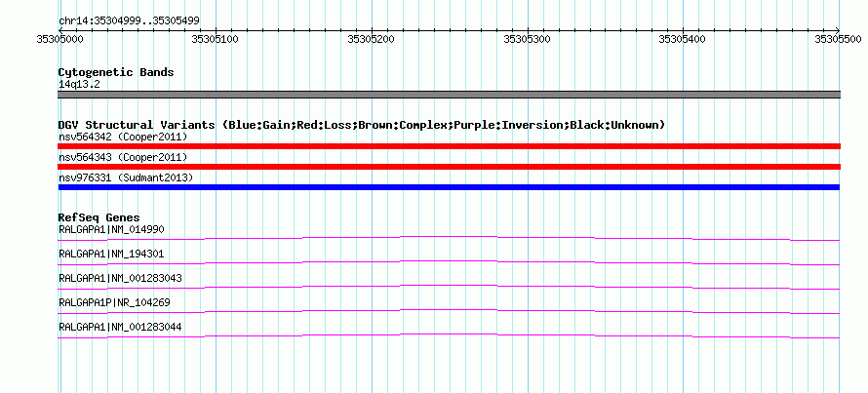Image resolution: width=868 pixels, height=393 pixels.
Task: Click the gray 14q13.2 cytogenetic band bar
Action: click(450, 95)
